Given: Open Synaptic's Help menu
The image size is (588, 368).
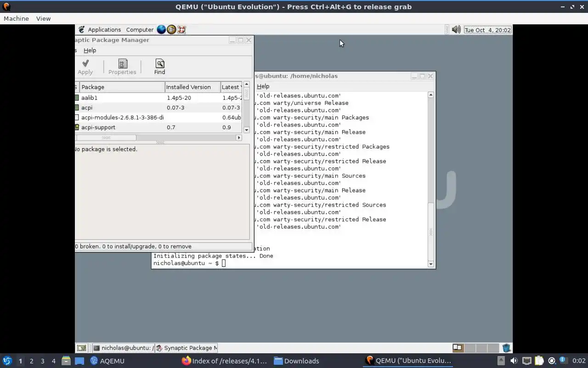Looking at the screenshot, I should coord(90,50).
